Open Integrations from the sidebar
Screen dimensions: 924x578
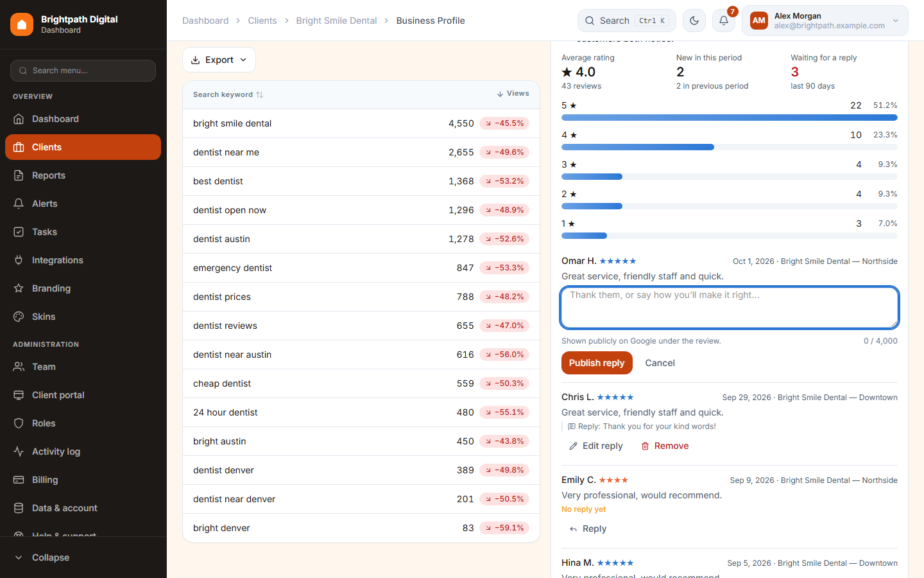(83, 260)
